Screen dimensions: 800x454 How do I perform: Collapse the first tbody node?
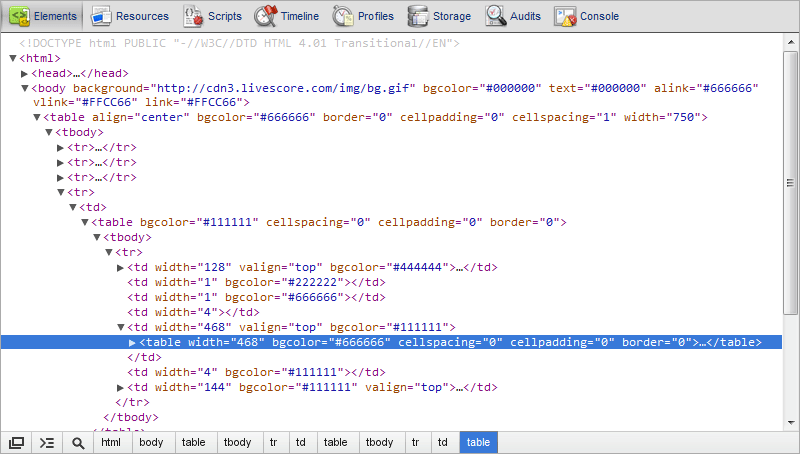tap(48, 132)
